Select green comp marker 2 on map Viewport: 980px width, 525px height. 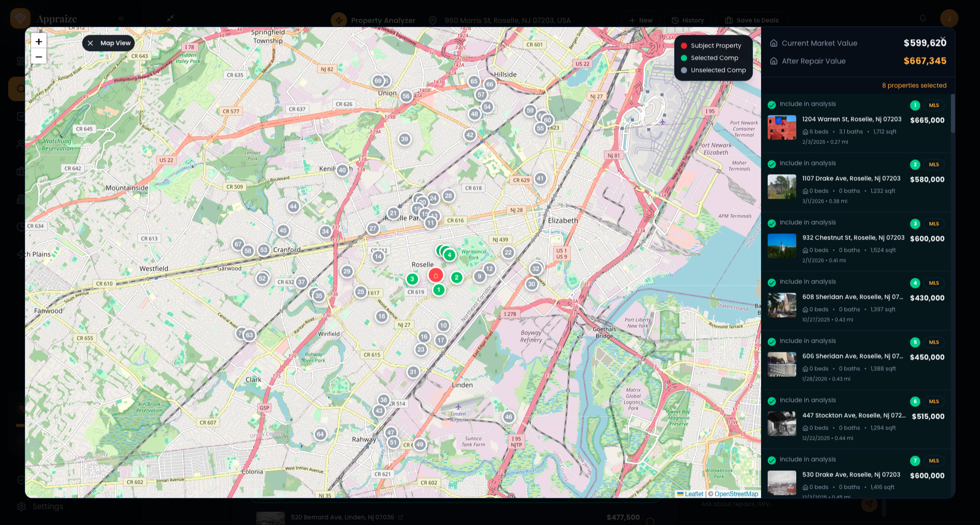click(x=457, y=277)
